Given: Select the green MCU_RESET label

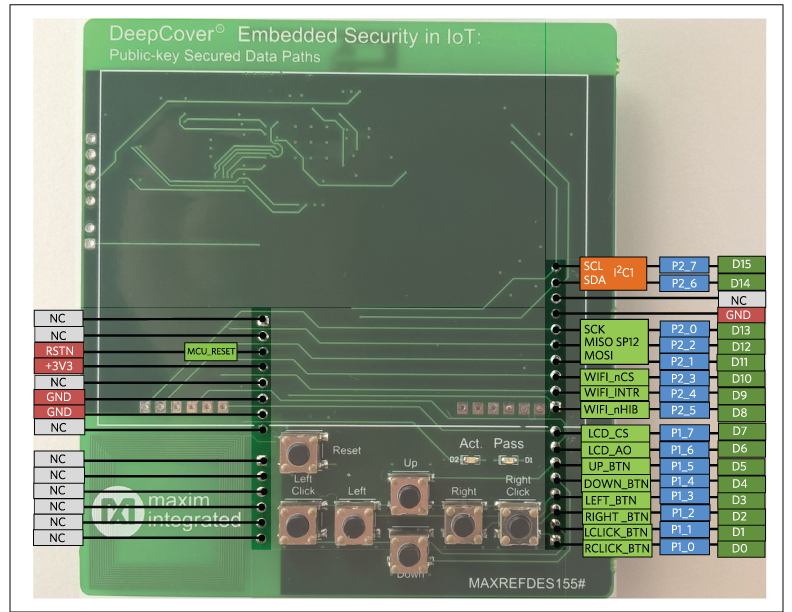Looking at the screenshot, I should click(x=212, y=351).
